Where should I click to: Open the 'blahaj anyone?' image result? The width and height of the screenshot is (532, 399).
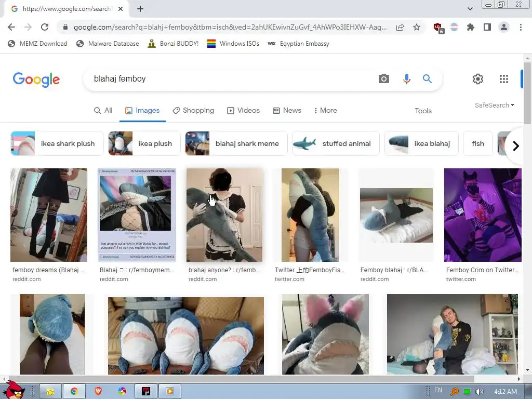224,215
